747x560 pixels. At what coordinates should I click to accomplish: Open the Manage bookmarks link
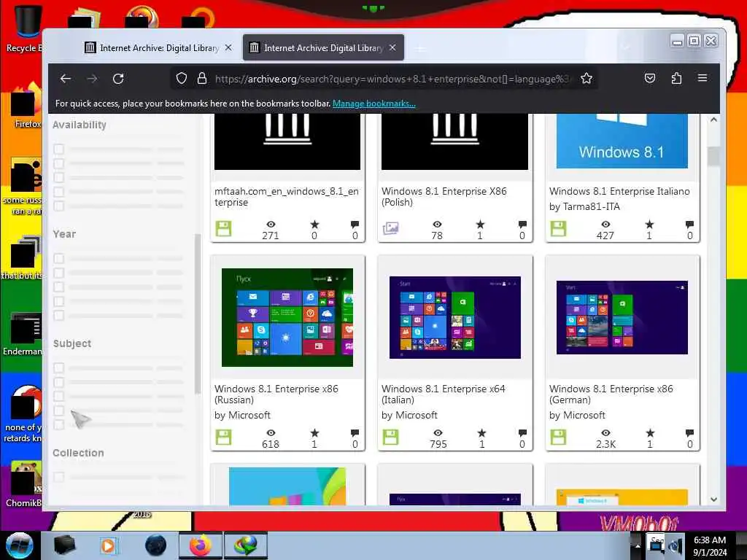point(374,104)
